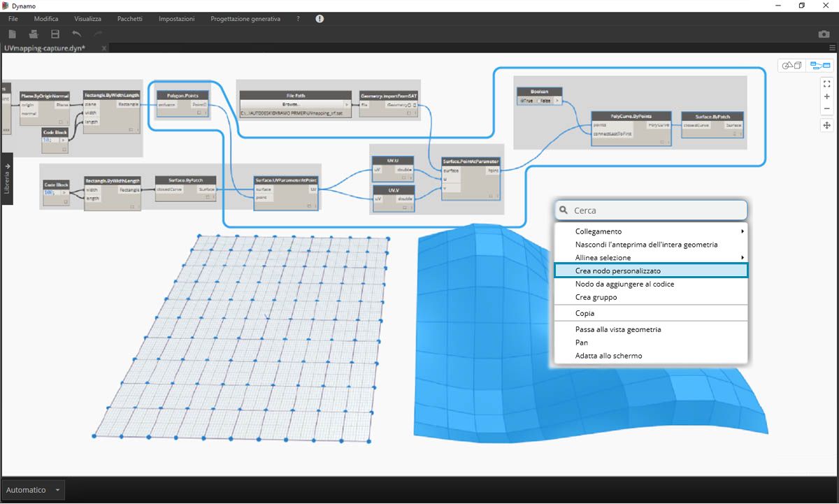Choose Crea gruppo from context menu
This screenshot has width=839, height=504.
pos(651,297)
